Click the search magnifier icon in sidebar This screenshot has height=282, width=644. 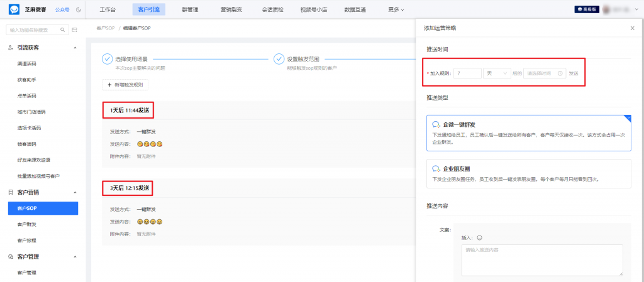click(x=63, y=30)
